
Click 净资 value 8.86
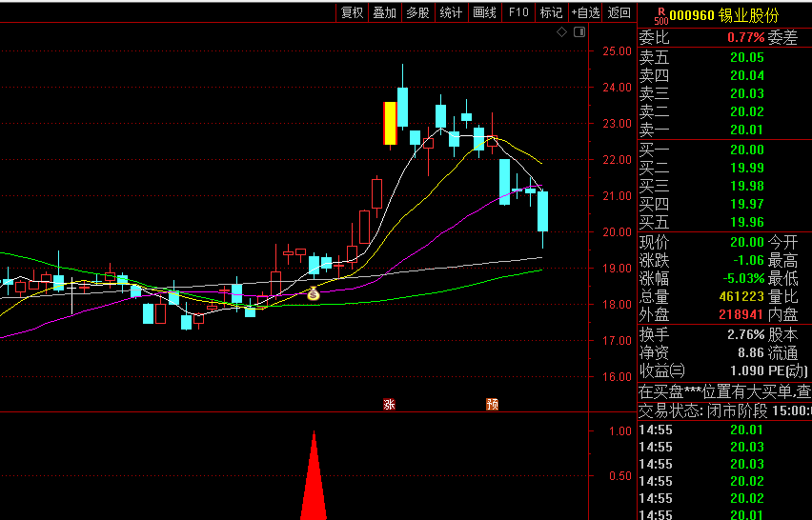coord(751,353)
